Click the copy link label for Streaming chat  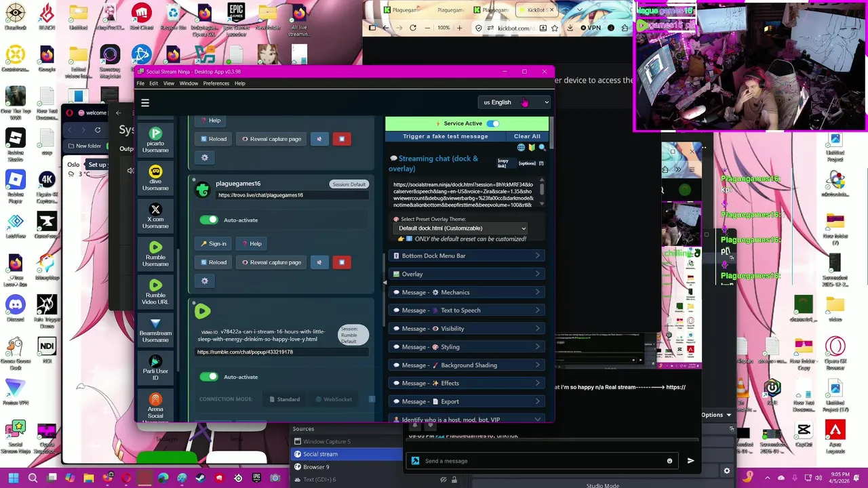pos(502,163)
